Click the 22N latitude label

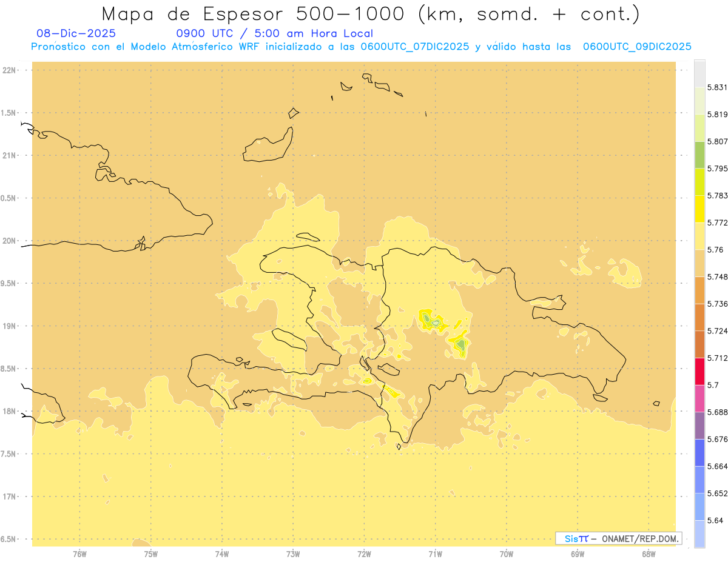tap(10, 70)
